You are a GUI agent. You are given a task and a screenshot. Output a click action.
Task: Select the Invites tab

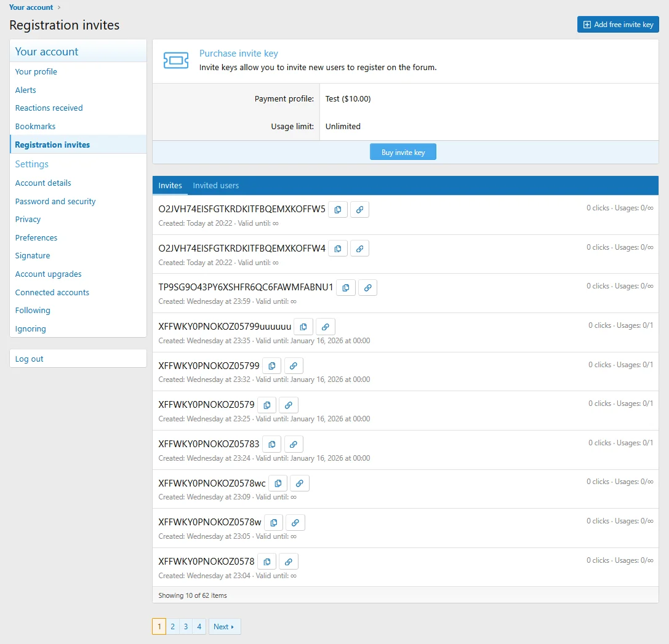pyautogui.click(x=170, y=185)
